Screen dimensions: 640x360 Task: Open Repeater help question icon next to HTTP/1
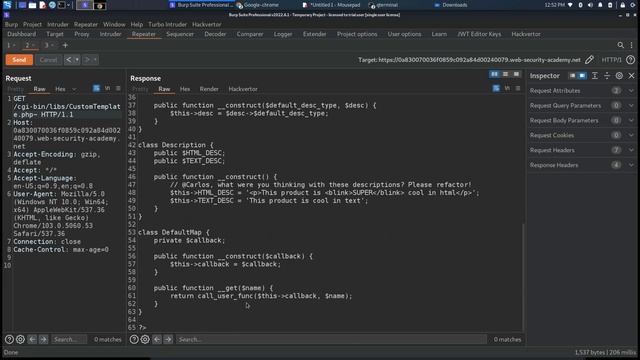(630, 60)
